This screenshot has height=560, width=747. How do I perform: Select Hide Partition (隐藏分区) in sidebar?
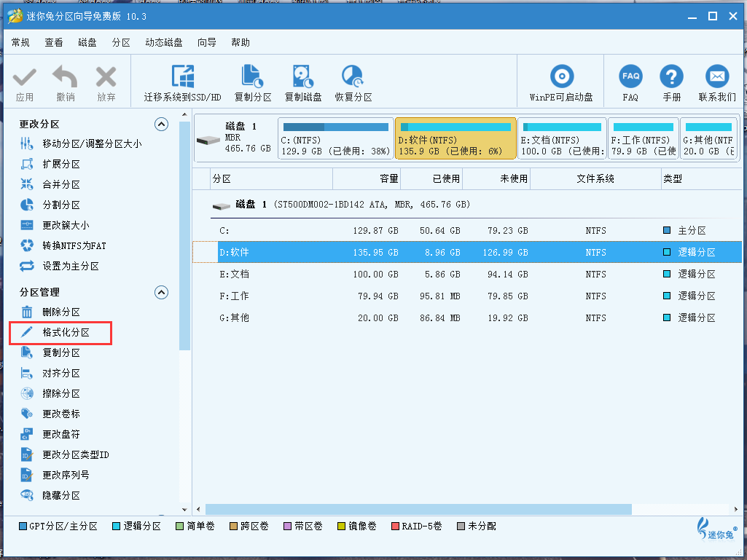(x=50, y=496)
